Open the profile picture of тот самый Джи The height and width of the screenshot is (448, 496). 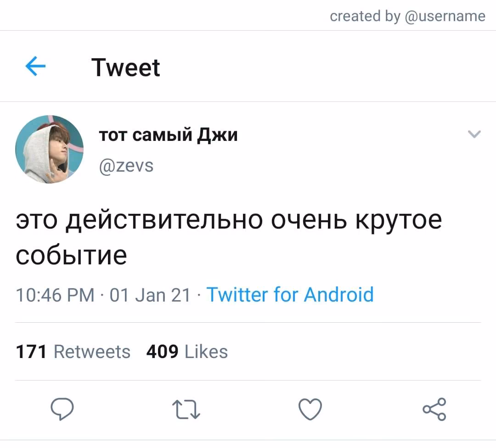click(49, 149)
